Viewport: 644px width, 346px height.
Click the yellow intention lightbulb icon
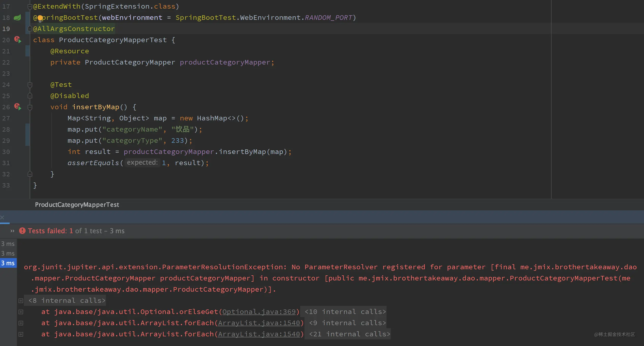(x=40, y=19)
